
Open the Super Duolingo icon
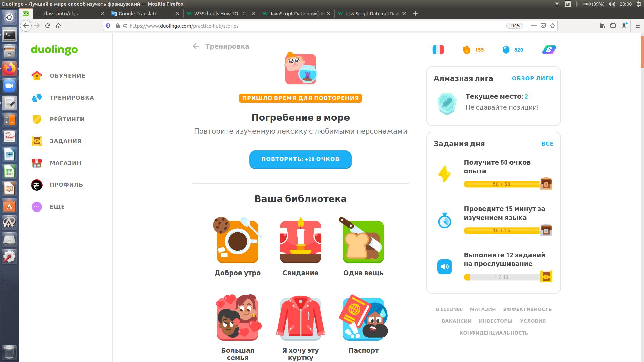click(549, 50)
